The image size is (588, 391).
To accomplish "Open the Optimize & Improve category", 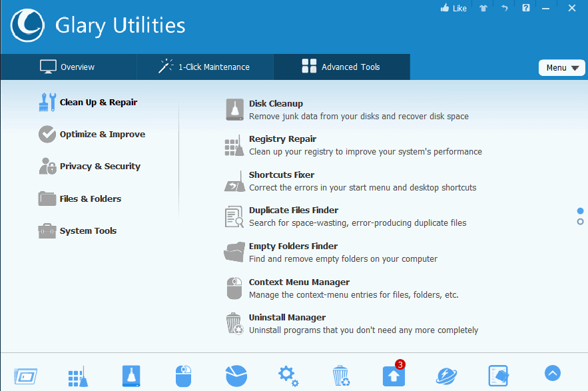I will click(92, 134).
